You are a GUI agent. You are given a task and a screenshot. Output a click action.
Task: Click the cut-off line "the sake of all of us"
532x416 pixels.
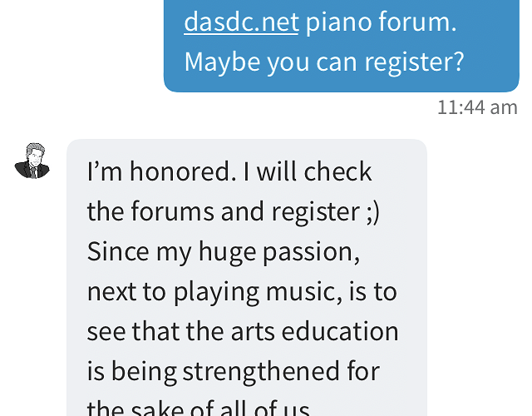[199, 408]
